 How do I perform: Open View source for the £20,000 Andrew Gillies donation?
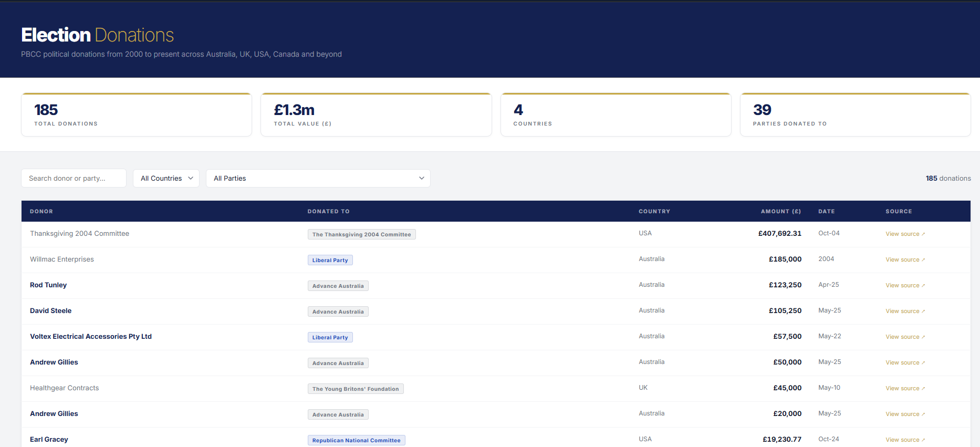click(905, 414)
